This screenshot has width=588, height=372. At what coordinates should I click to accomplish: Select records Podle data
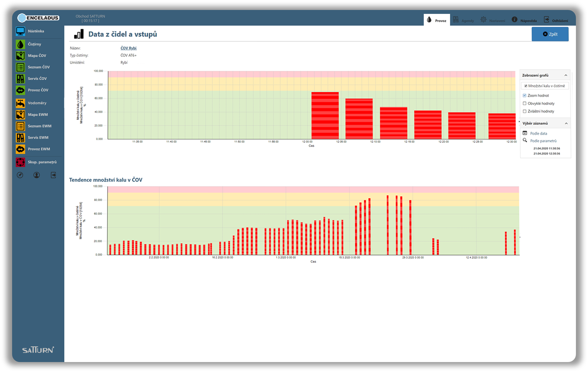pos(538,133)
